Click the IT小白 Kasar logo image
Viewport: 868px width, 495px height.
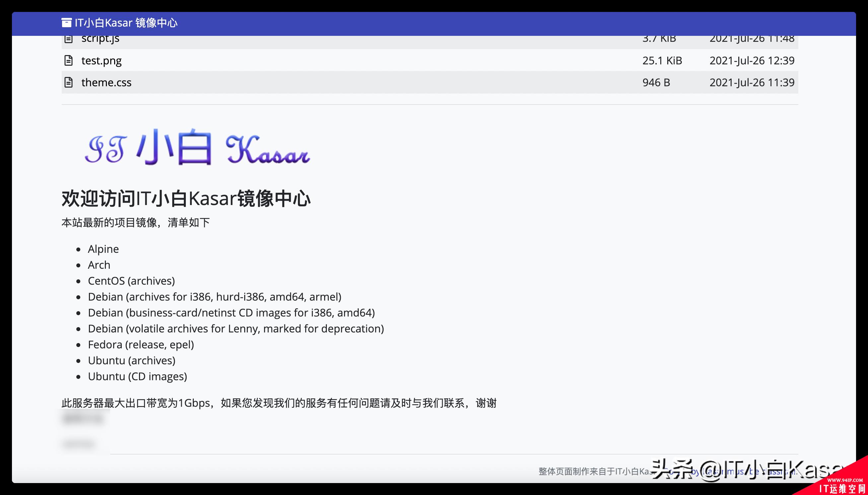(197, 147)
